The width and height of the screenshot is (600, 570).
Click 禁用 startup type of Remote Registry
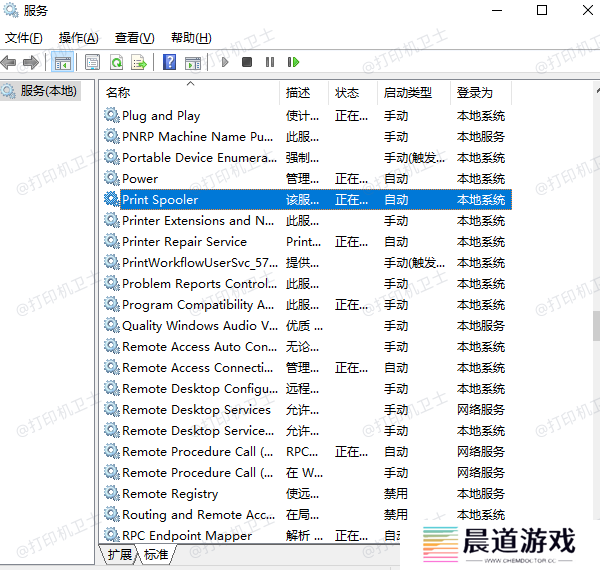(x=396, y=493)
